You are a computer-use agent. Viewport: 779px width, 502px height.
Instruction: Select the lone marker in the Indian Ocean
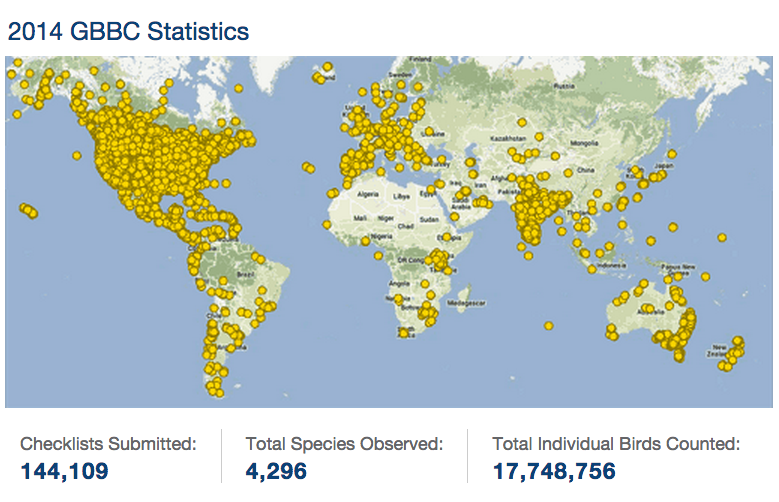[548, 325]
